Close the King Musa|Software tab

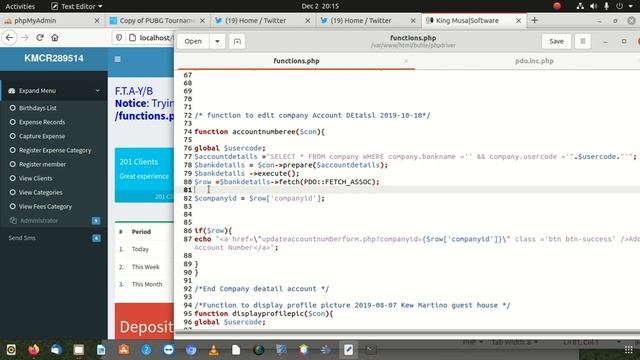518,20
